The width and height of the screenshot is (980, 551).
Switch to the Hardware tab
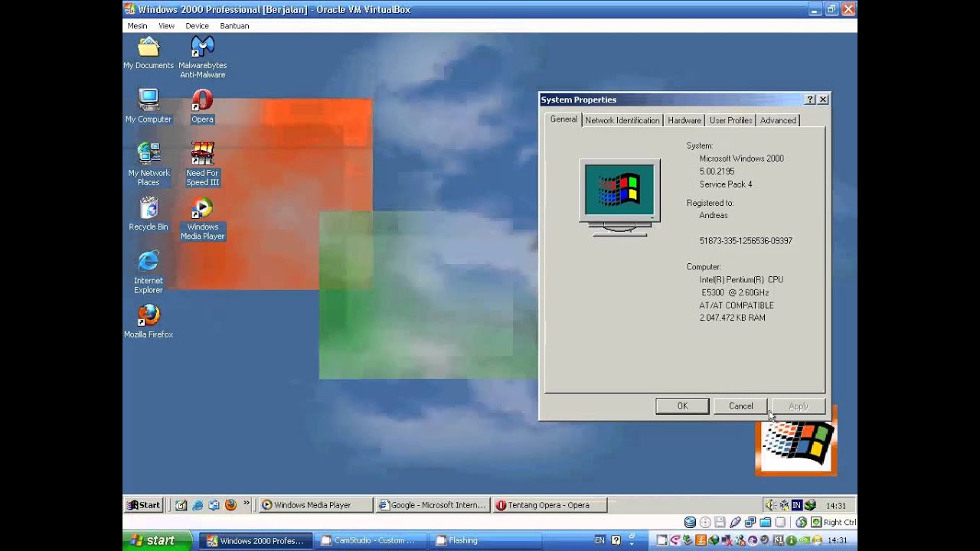pyautogui.click(x=684, y=120)
